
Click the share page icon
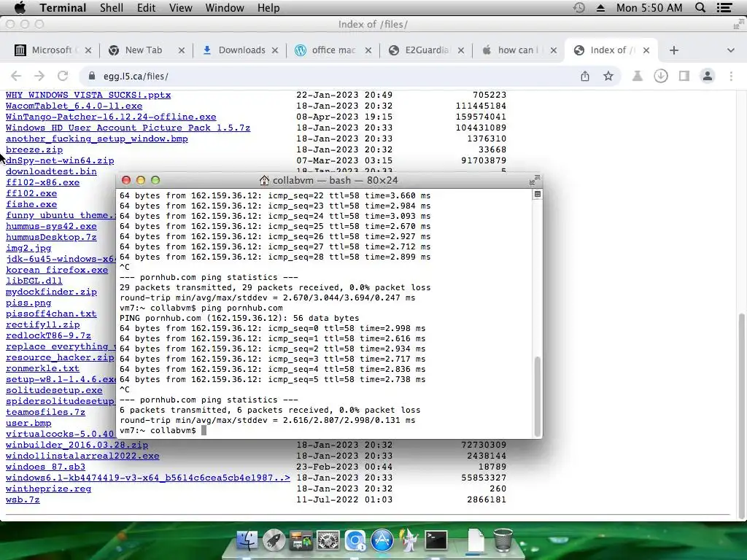click(585, 76)
